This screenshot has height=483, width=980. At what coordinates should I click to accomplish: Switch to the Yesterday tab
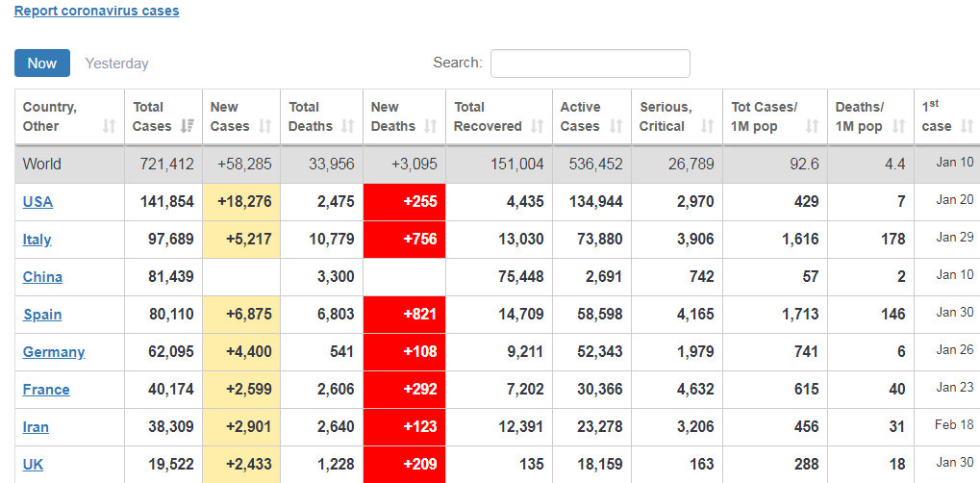116,64
